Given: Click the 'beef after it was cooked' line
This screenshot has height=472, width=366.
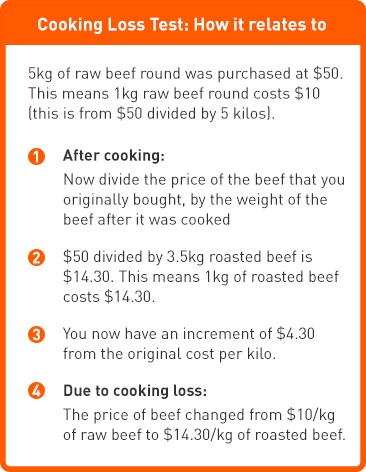Looking at the screenshot, I should 147,220.
